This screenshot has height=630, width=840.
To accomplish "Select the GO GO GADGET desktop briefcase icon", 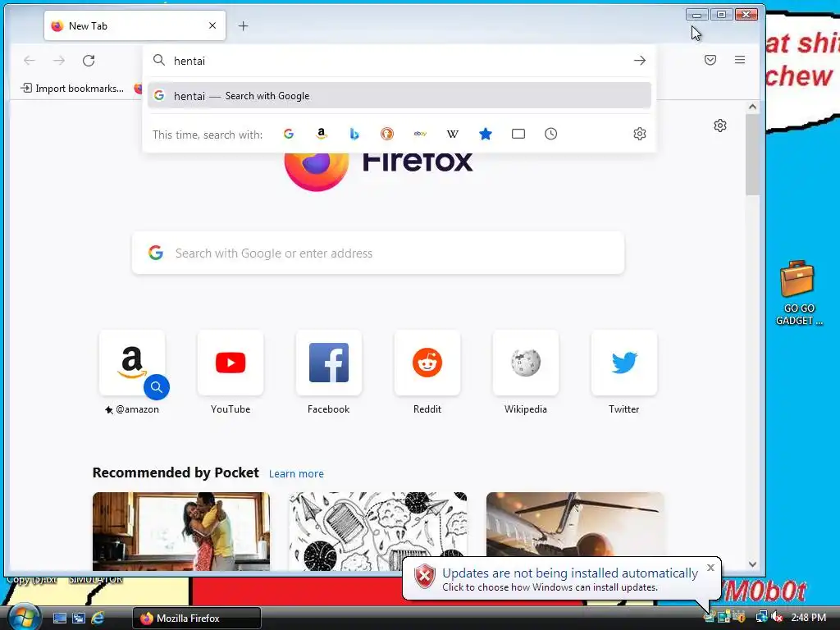I will coord(797,293).
